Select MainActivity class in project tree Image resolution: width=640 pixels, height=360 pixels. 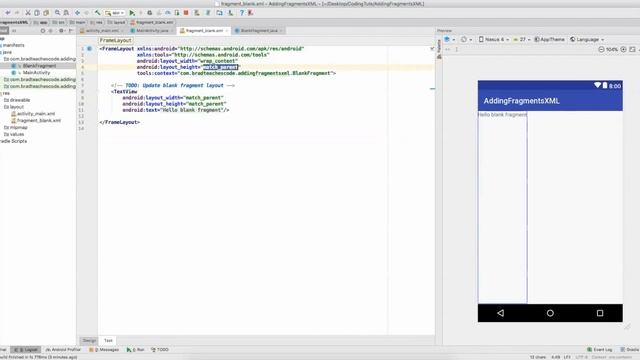tap(36, 73)
